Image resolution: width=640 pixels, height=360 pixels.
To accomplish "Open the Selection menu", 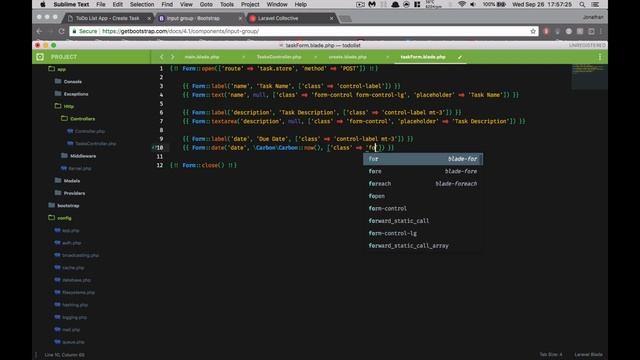I will click(x=142, y=4).
